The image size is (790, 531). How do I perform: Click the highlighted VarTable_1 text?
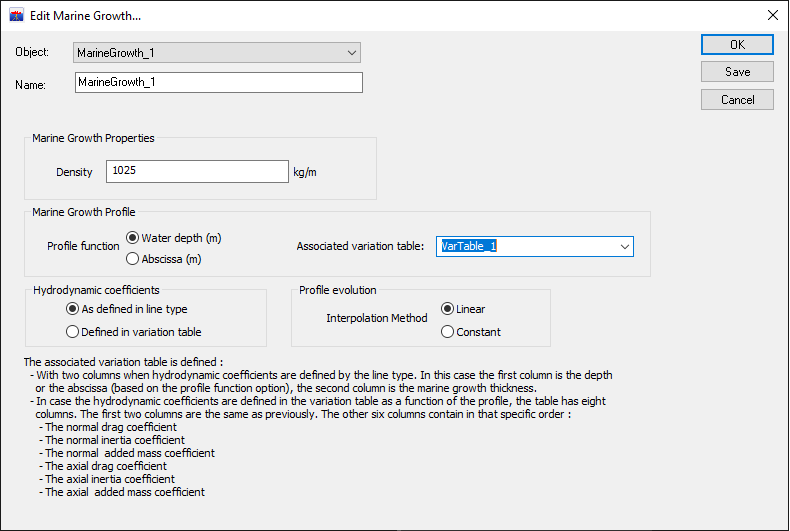(469, 246)
